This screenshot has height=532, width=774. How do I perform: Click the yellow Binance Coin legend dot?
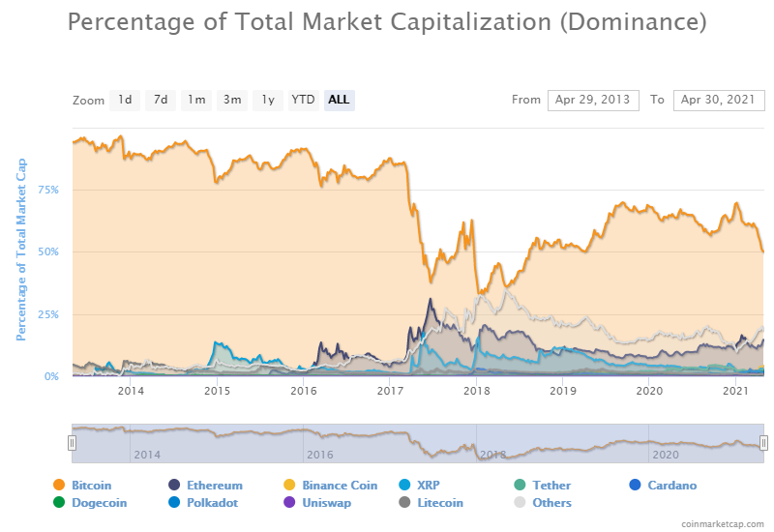click(289, 485)
